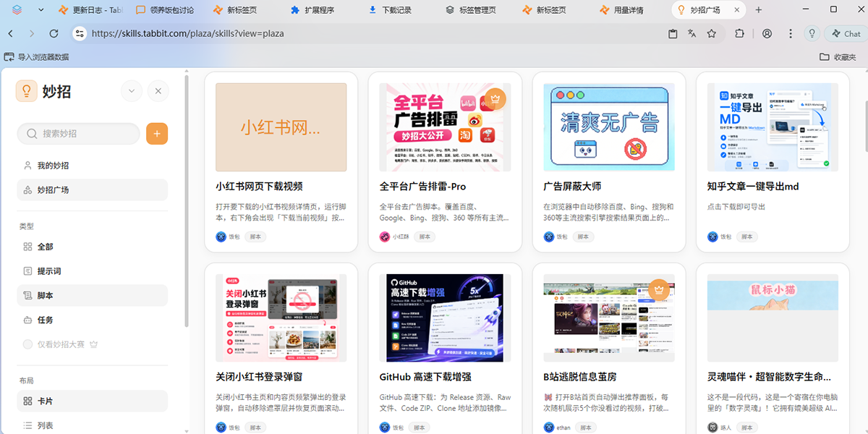The height and width of the screenshot is (434, 868).
Task: Go forward with the forward arrow
Action: pyautogui.click(x=32, y=33)
